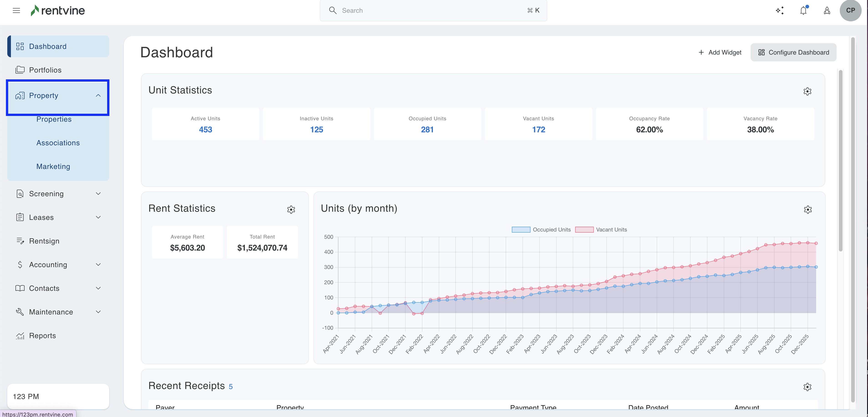Click the Add Widget button
Screen dimensions: 868x417
click(x=720, y=52)
